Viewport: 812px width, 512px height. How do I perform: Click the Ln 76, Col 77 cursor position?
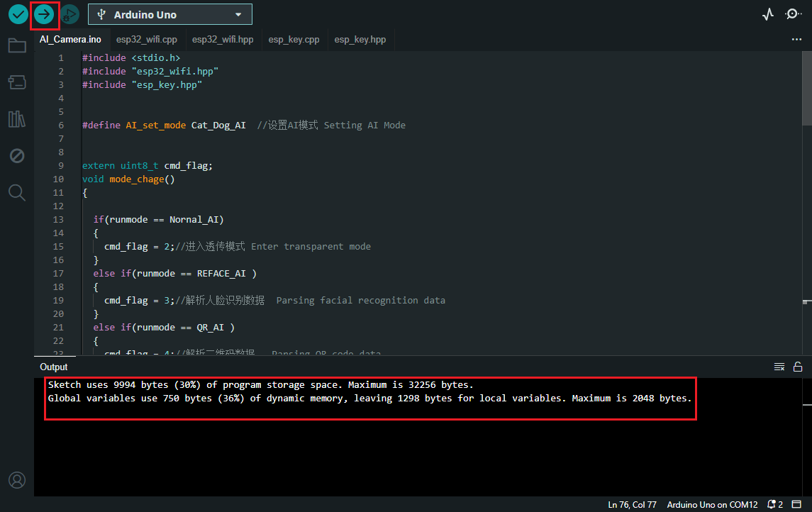click(x=633, y=505)
